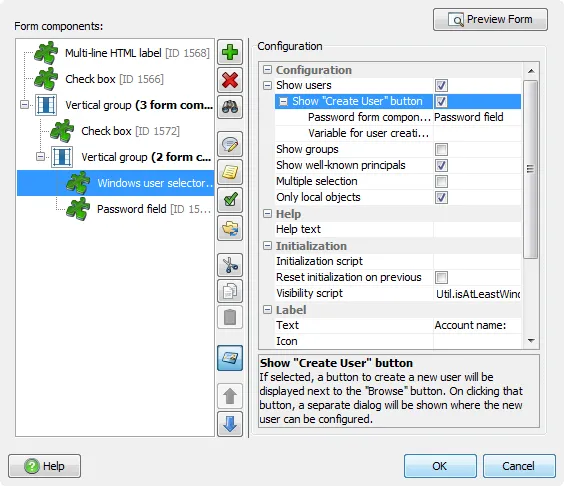Collapse Vertical group (3 form com... tree node
The image size is (564, 486).
pyautogui.click(x=24, y=105)
